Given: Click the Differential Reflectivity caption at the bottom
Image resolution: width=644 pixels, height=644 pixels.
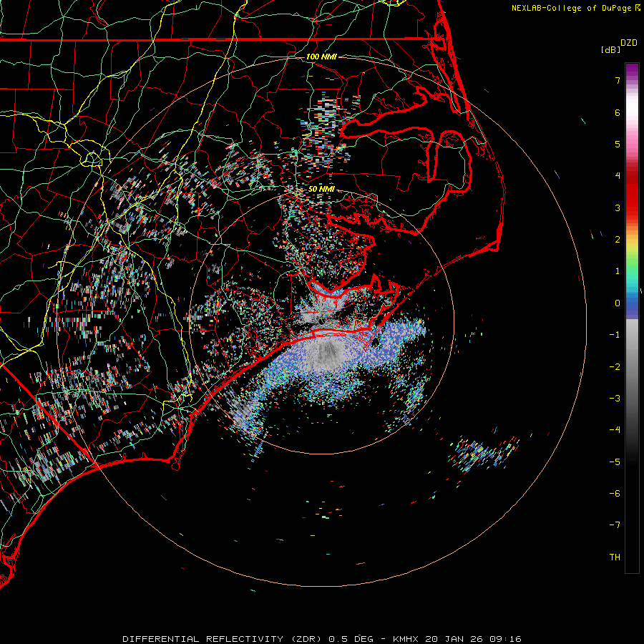Looking at the screenshot, I should [x=322, y=639].
